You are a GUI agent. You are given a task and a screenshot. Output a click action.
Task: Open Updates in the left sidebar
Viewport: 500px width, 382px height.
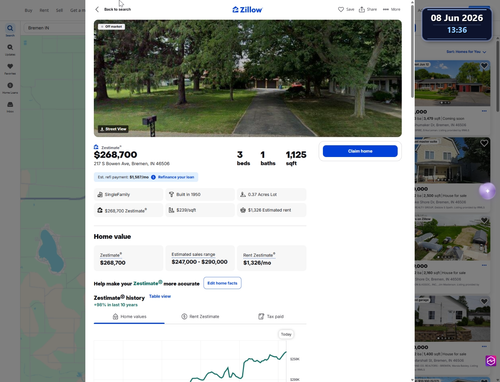click(x=10, y=49)
